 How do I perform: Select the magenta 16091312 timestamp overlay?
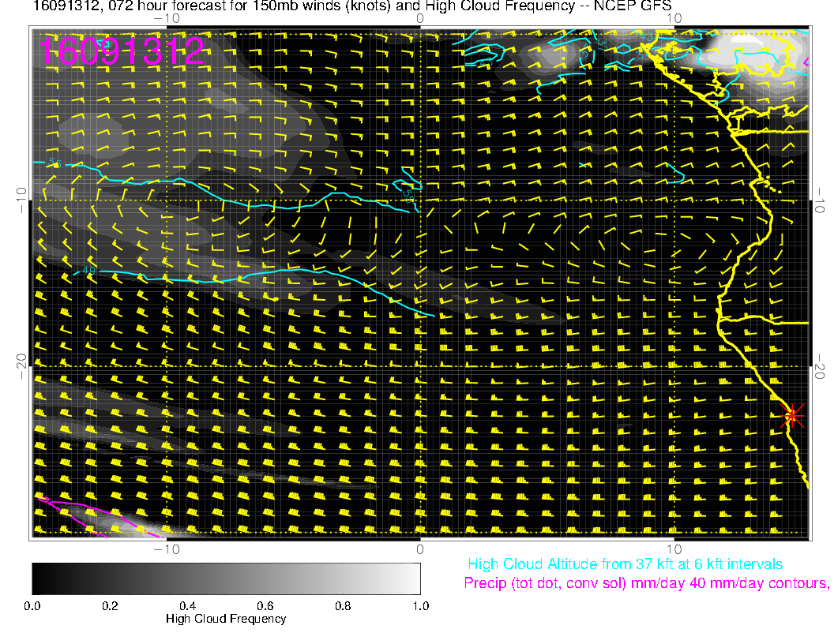[x=122, y=51]
